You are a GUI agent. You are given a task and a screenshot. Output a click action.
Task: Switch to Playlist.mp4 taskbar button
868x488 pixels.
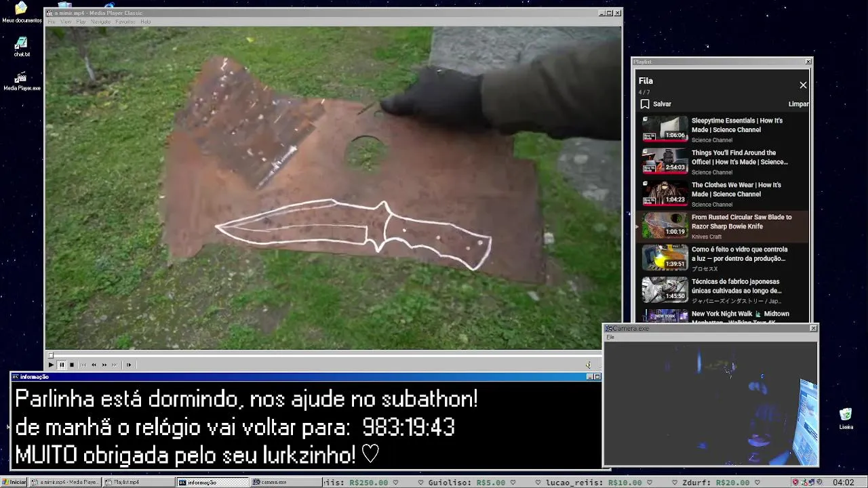click(x=138, y=483)
